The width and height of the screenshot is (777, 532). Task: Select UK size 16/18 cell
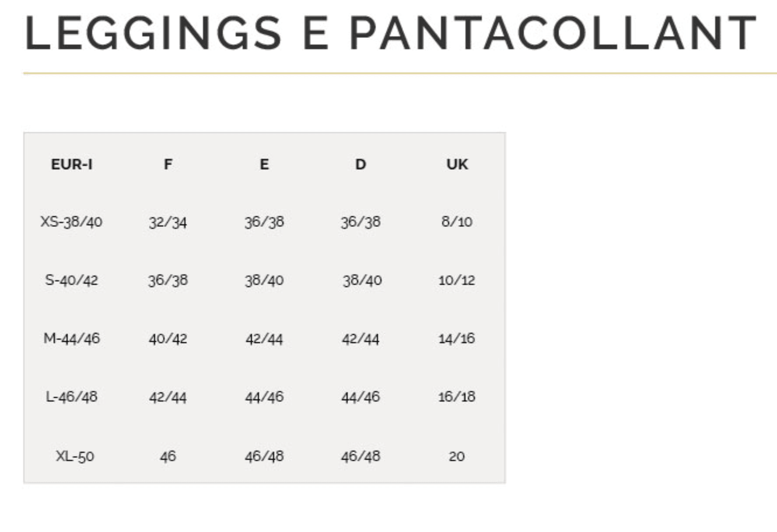pos(457,397)
